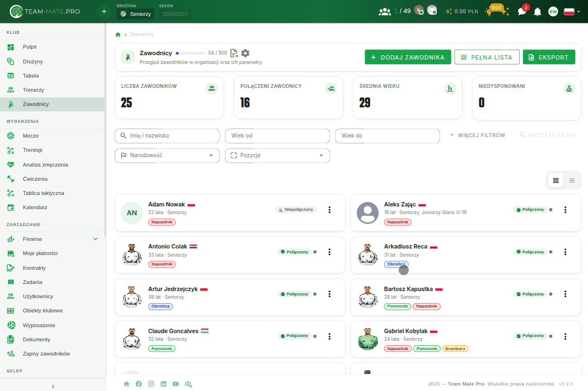Select the Seniorzy team selector

tap(136, 14)
